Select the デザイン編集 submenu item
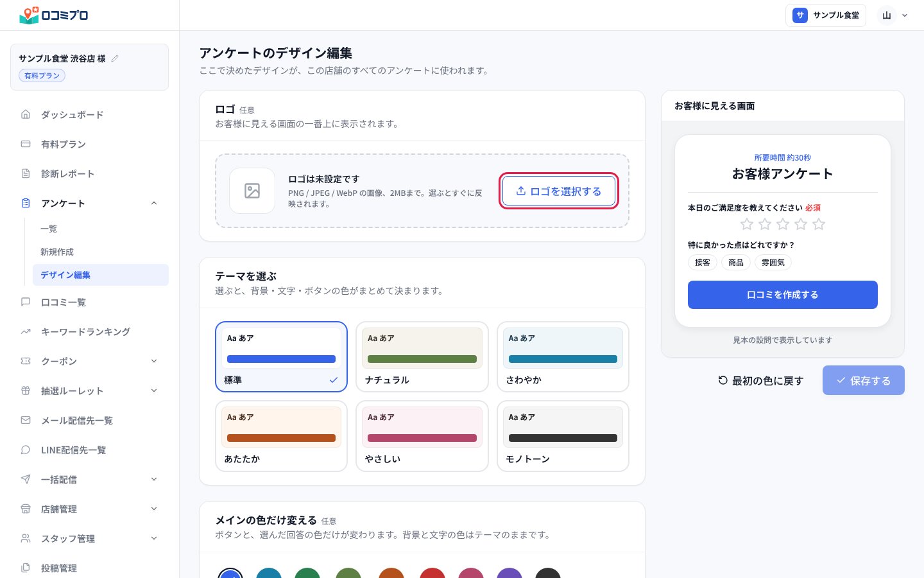924x578 pixels. pos(101,275)
